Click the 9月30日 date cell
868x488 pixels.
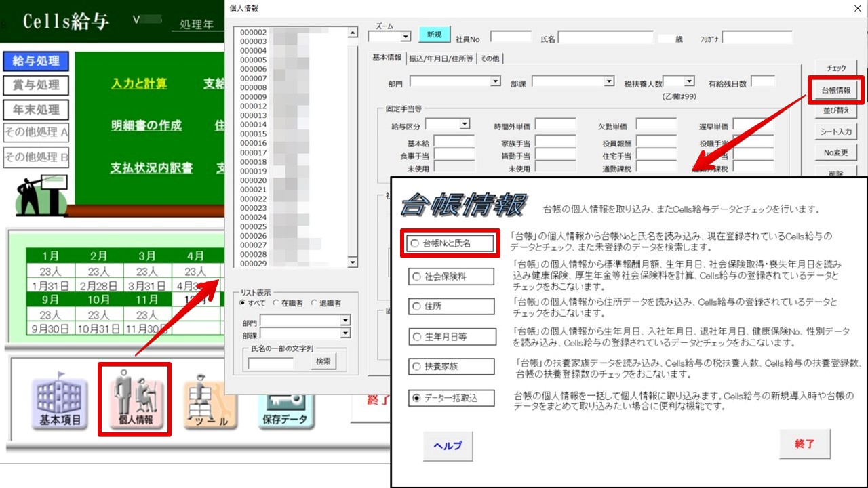[x=50, y=329]
